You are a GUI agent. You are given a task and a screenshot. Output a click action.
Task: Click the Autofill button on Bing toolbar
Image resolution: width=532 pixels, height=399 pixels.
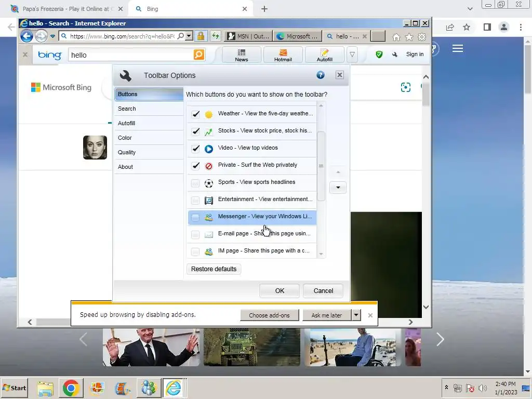point(324,55)
